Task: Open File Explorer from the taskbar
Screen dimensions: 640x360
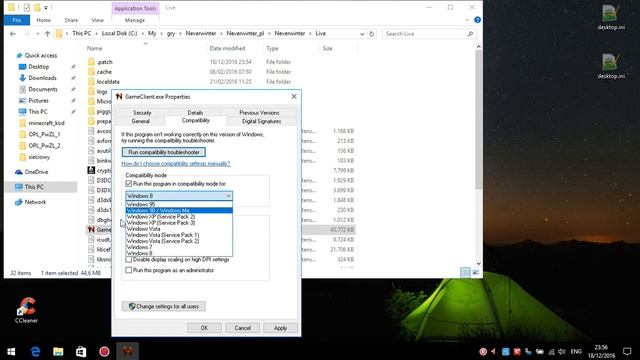Action: pos(58,351)
